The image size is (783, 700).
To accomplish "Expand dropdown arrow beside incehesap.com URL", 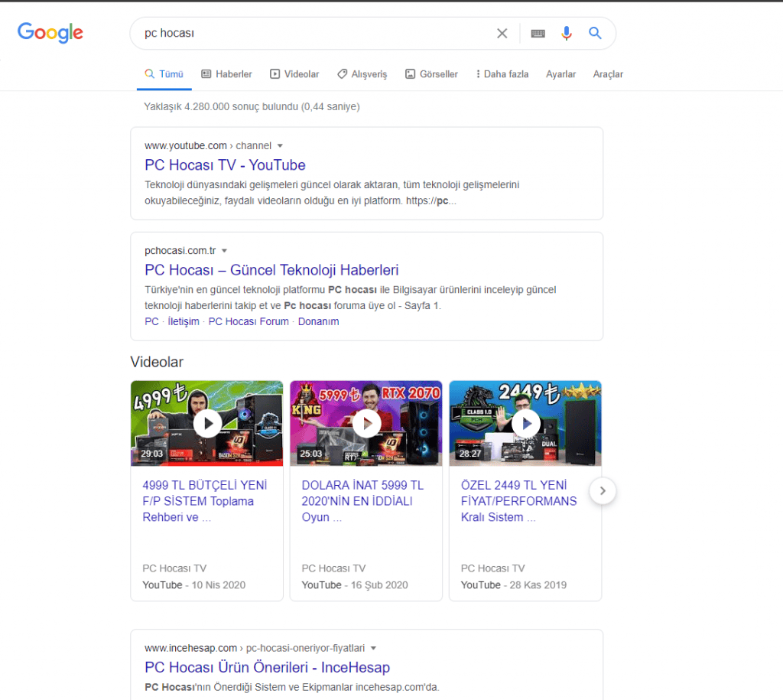I will pyautogui.click(x=374, y=648).
